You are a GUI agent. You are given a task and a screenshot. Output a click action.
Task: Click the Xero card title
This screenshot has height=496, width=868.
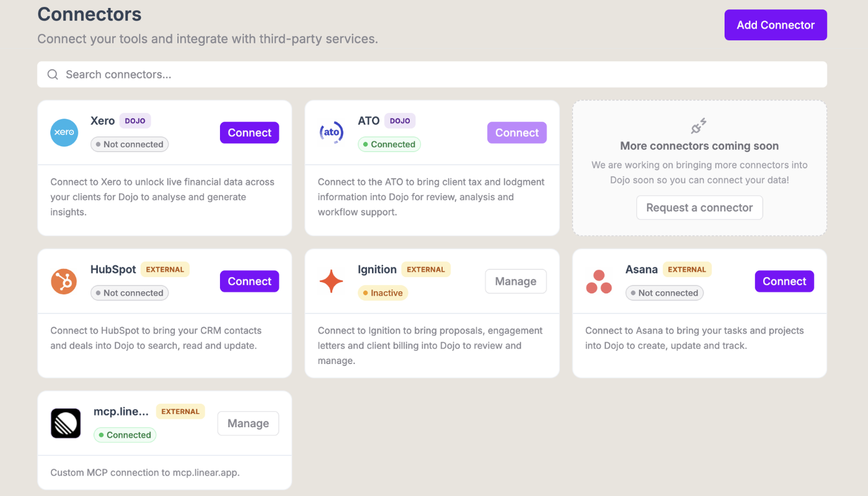coord(103,121)
